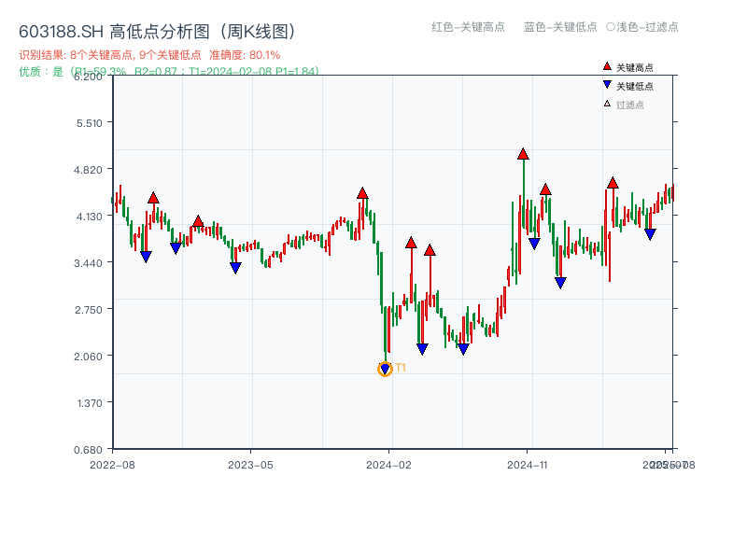Click the red 关键高点 legend triangle icon
The height and width of the screenshot is (560, 747).
pos(605,66)
